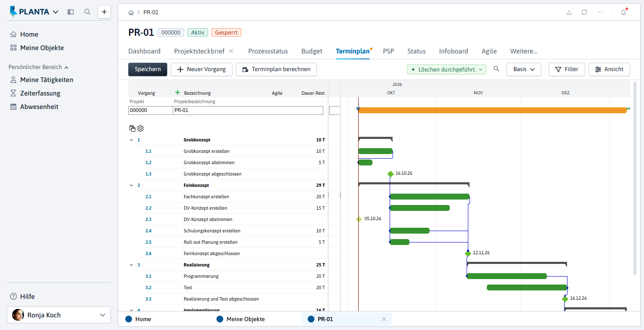Click the magnifier icon next to Basis
This screenshot has width=644, height=330.
tap(496, 69)
